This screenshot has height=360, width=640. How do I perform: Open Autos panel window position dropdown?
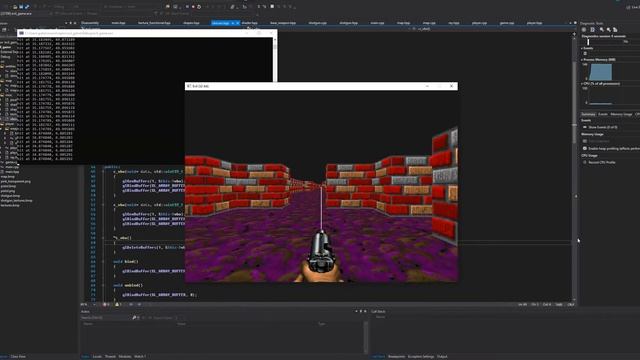(356, 311)
